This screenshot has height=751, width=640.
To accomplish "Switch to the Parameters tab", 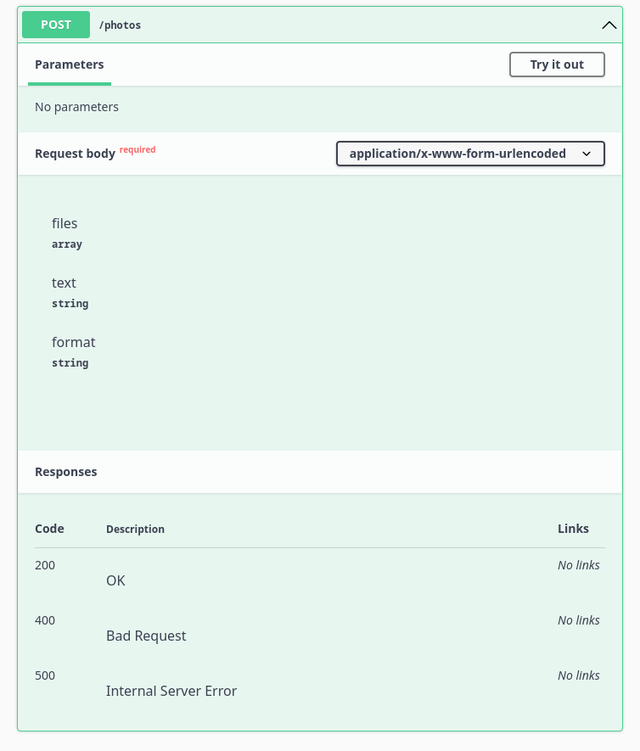I will [69, 65].
